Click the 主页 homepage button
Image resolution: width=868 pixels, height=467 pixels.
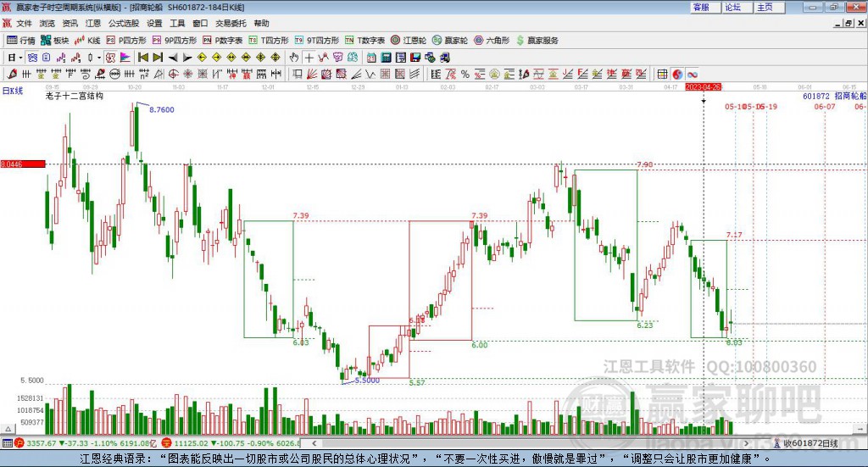pyautogui.click(x=770, y=7)
